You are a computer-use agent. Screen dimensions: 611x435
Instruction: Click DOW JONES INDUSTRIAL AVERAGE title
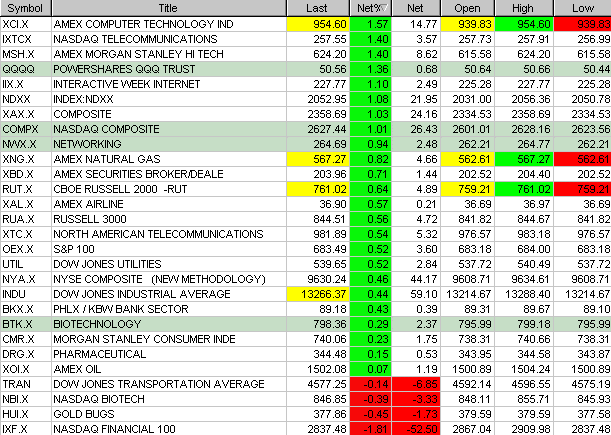point(142,294)
